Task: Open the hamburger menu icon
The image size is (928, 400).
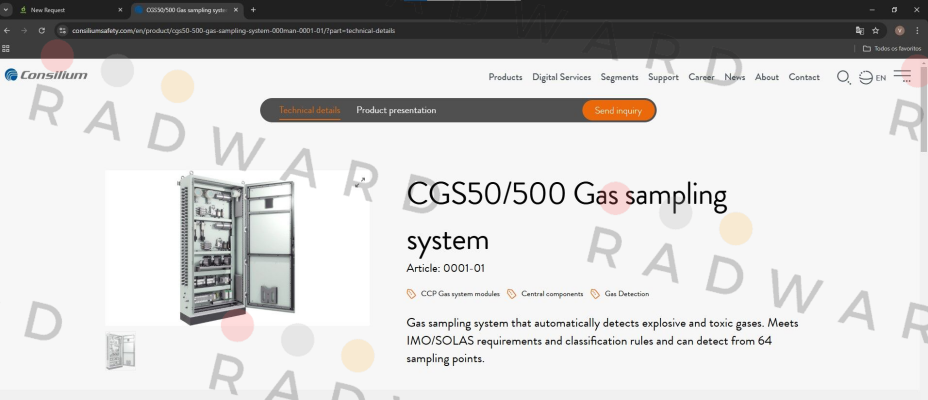Action: coord(902,76)
